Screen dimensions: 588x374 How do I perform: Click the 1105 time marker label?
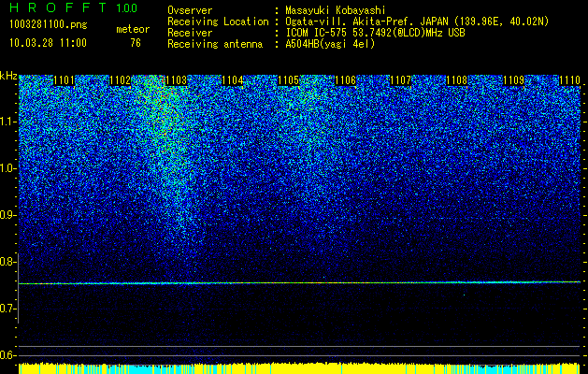tap(289, 80)
